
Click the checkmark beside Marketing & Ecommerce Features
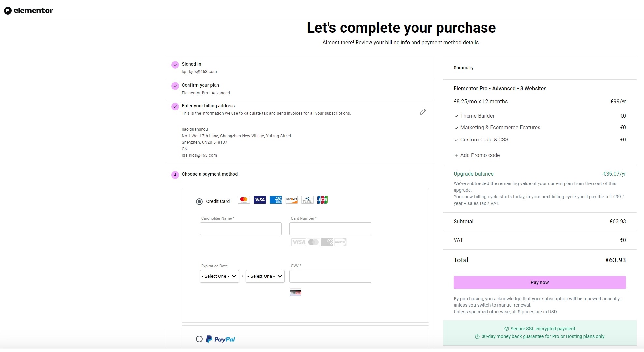456,128
